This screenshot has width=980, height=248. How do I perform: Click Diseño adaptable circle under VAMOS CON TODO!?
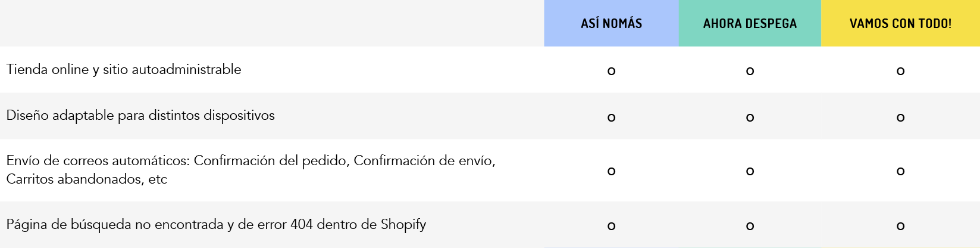tap(900, 117)
